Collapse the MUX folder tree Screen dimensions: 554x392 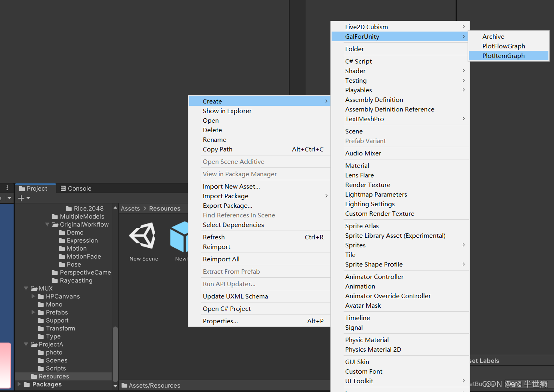[26, 288]
